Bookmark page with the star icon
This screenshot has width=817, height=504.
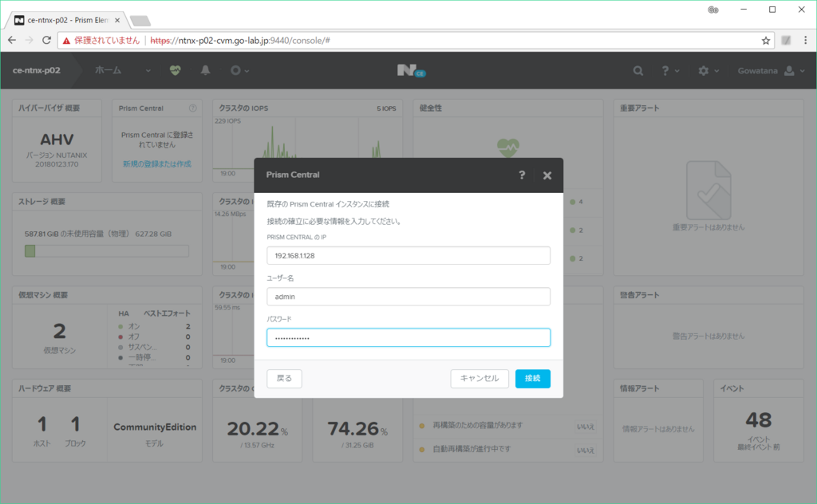pos(765,41)
